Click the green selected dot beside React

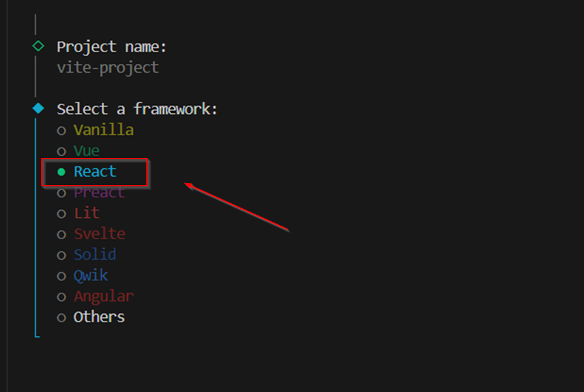click(61, 171)
